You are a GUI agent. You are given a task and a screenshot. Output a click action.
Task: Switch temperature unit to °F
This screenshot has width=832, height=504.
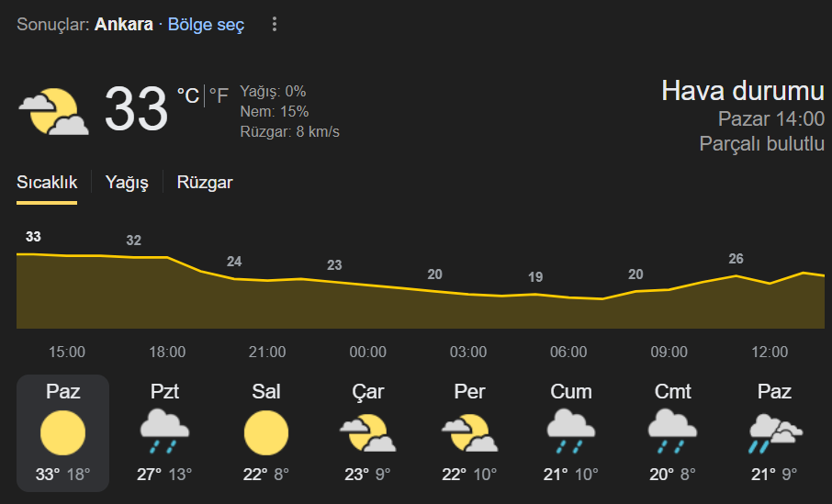pyautogui.click(x=219, y=96)
